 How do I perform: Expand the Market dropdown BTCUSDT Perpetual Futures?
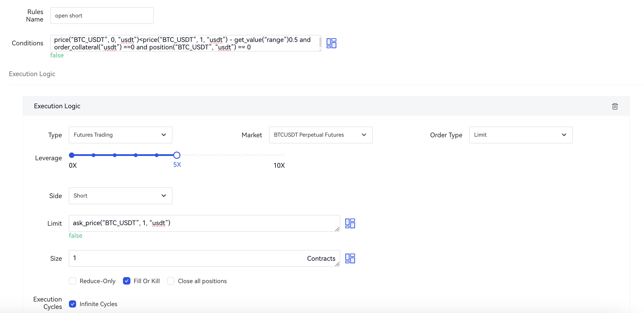321,135
